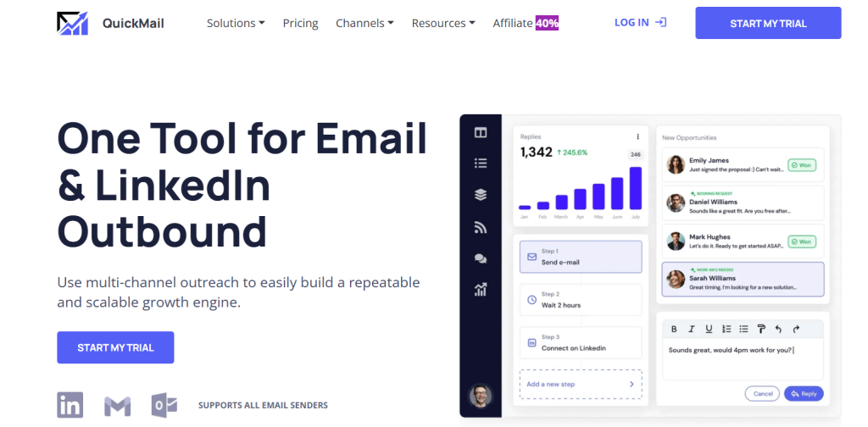Insert a bulleted list in reply editor

coord(743,329)
